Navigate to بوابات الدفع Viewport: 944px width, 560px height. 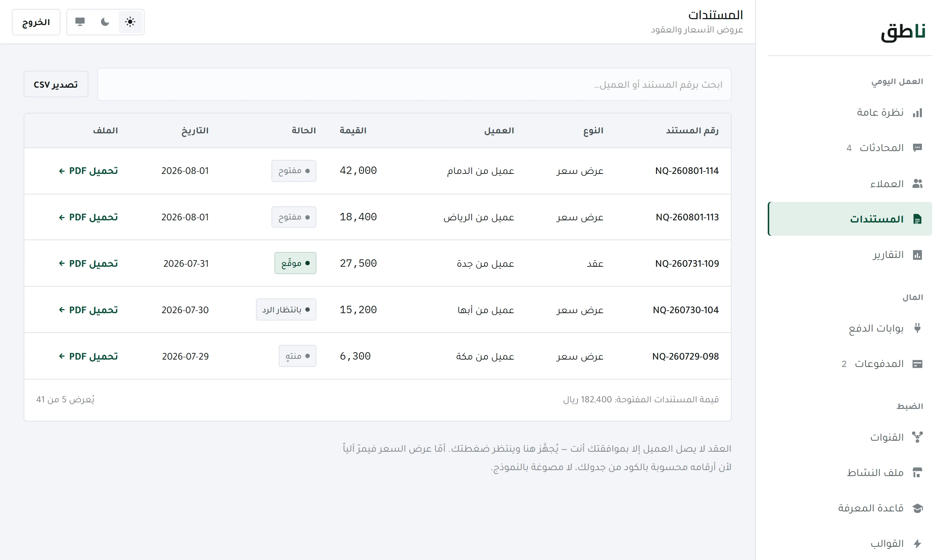[850, 328]
